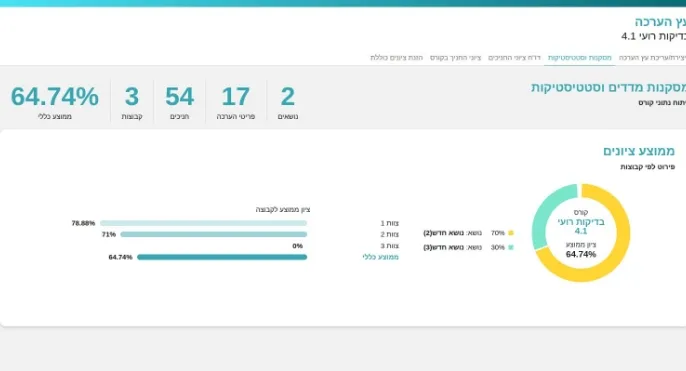Screen dimensions: 686x371
Task: Click the yellow 70% legend swatch
Action: point(511,233)
